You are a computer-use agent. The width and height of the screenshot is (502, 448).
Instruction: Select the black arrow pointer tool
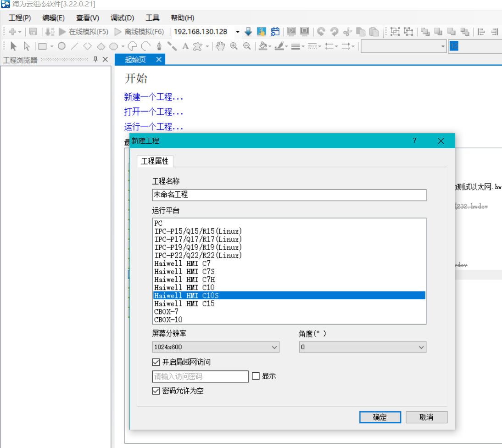[x=13, y=46]
